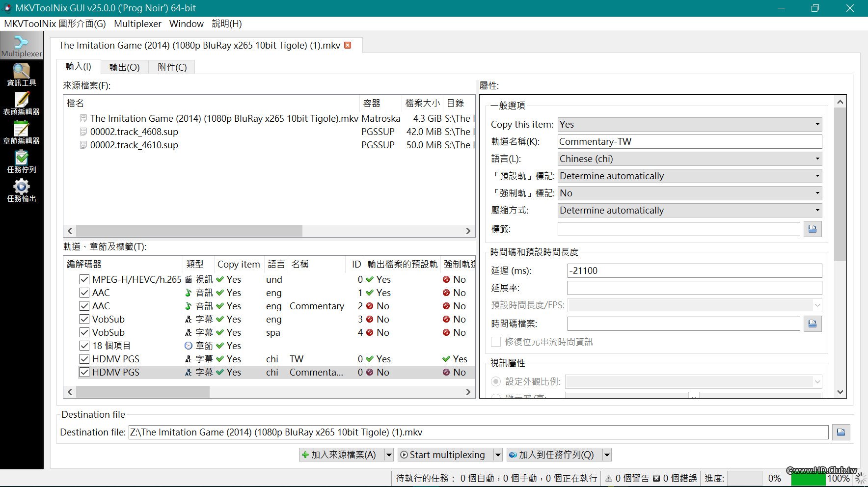868x487 pixels.
Task: Click the audio icon of AAC Commentary track
Action: [x=189, y=306]
